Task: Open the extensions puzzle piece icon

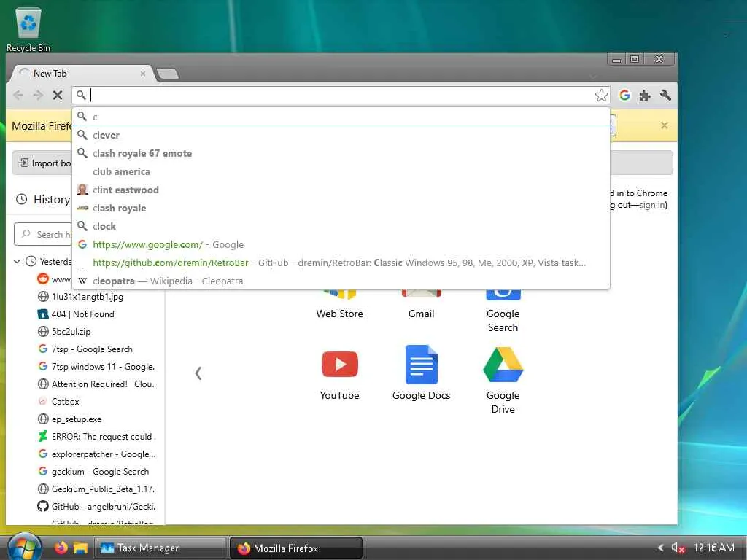Action: (645, 96)
